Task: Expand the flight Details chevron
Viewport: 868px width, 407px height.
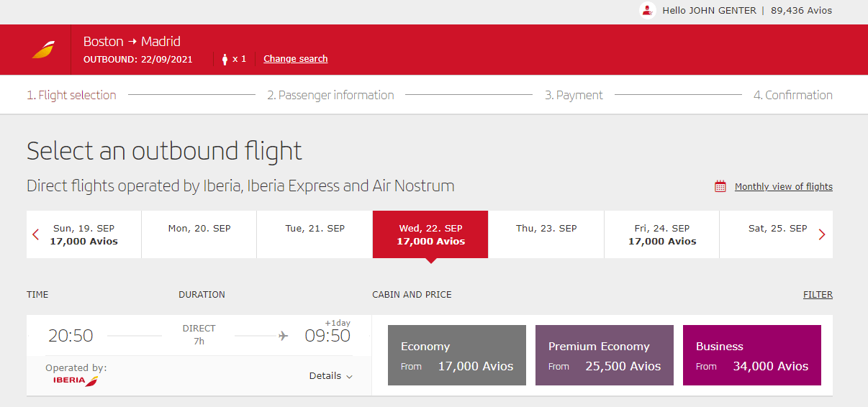Action: click(349, 376)
